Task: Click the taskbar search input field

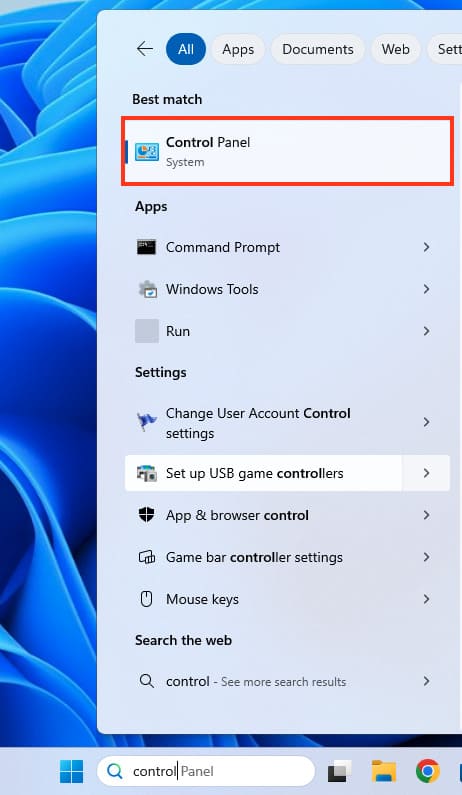Action: tap(206, 771)
